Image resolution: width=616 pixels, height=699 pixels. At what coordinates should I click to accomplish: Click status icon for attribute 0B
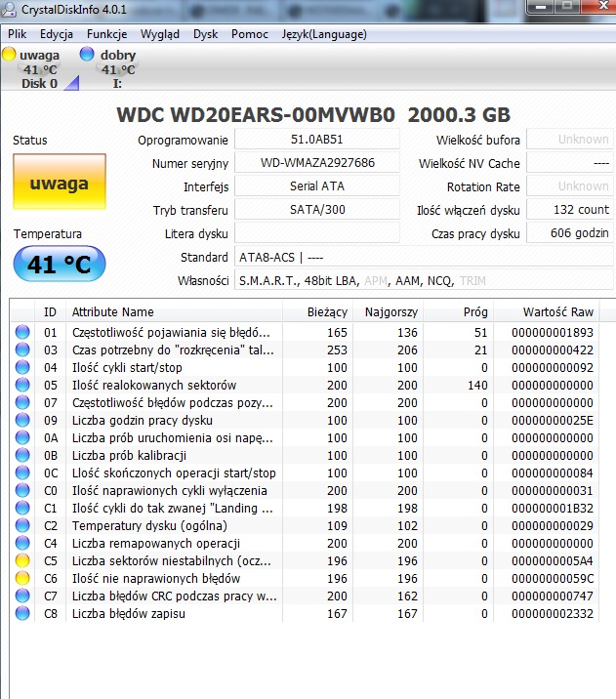tap(22, 455)
